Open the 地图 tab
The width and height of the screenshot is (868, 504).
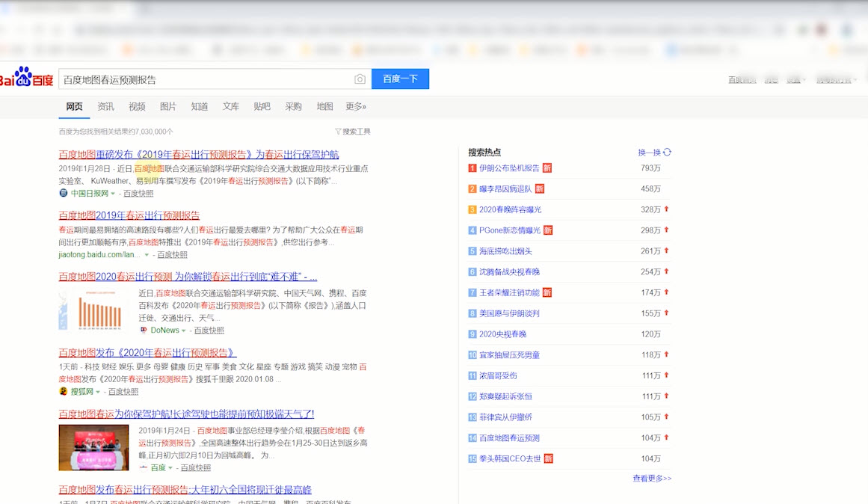click(x=325, y=106)
